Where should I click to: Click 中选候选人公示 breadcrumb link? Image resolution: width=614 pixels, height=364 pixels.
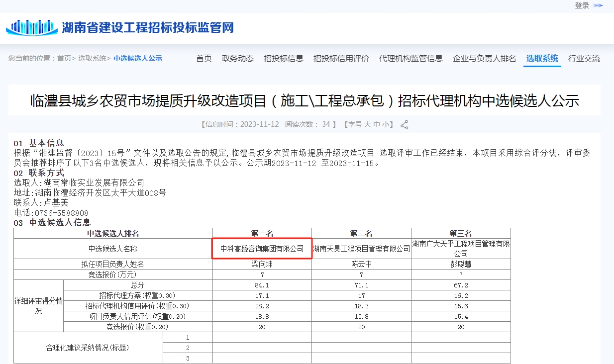click(x=138, y=58)
